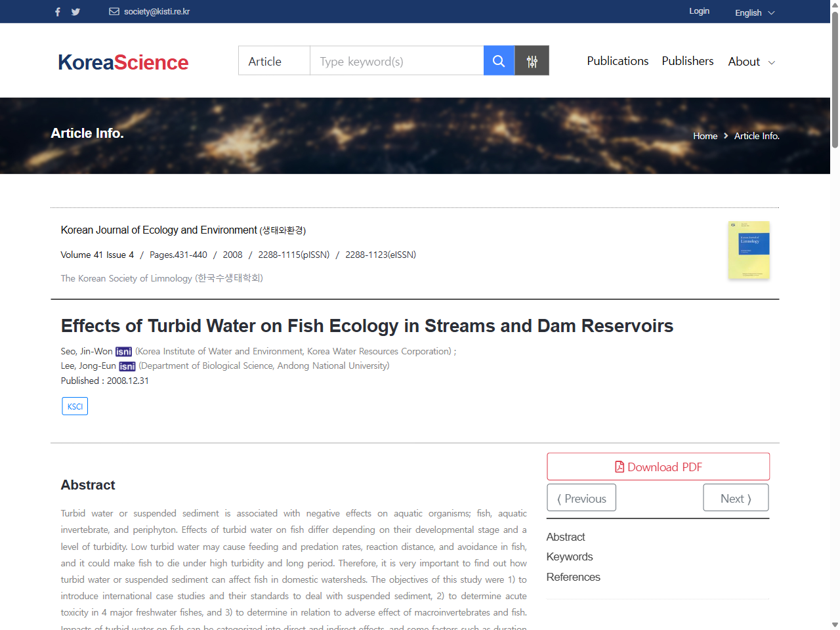The width and height of the screenshot is (840, 630).
Task: Open advanced search filters icon
Action: [532, 60]
